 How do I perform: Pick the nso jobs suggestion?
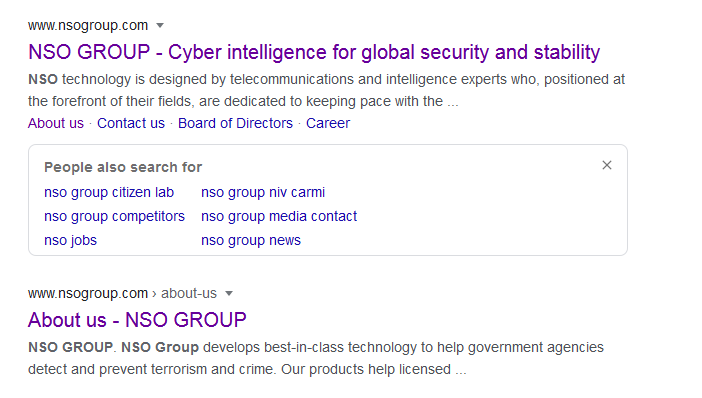(x=70, y=240)
